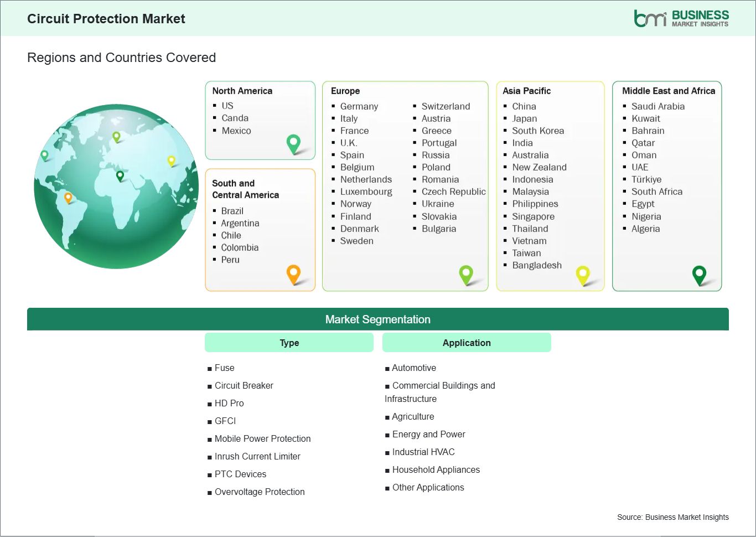Click Saudi Arabia in Middle East list

657,106
